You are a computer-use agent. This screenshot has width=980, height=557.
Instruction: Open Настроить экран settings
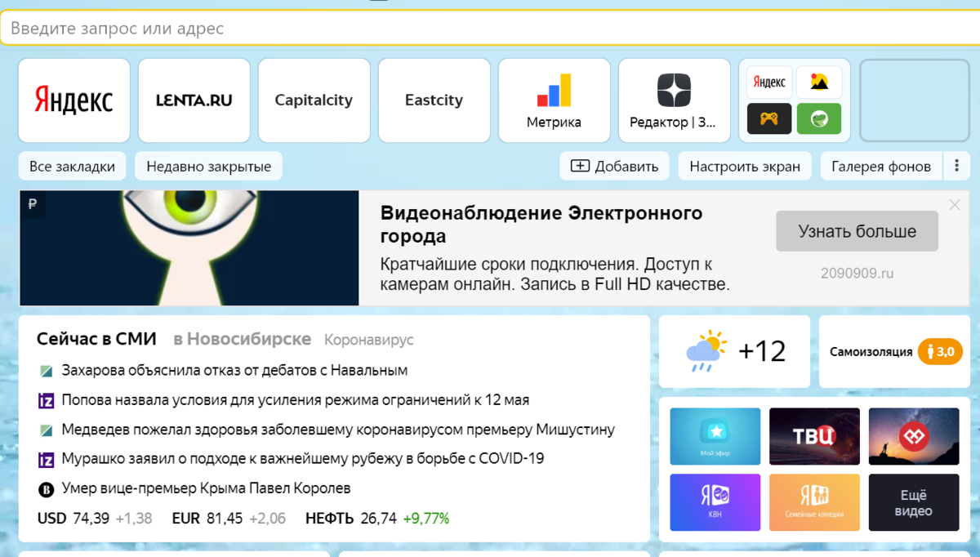point(744,167)
